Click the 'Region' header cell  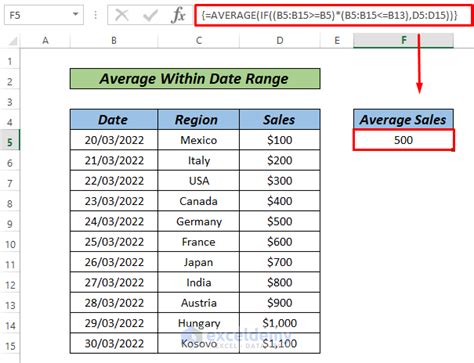[x=199, y=120]
